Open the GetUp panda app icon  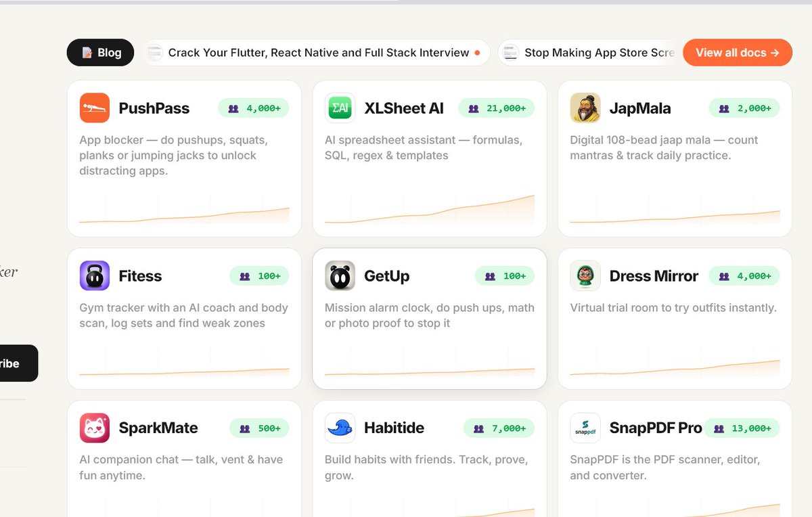tap(340, 275)
